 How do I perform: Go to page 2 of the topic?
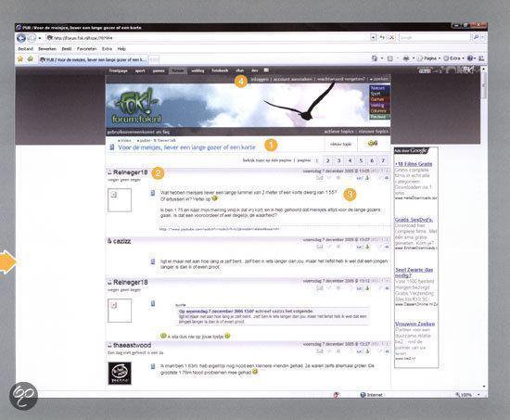328,160
